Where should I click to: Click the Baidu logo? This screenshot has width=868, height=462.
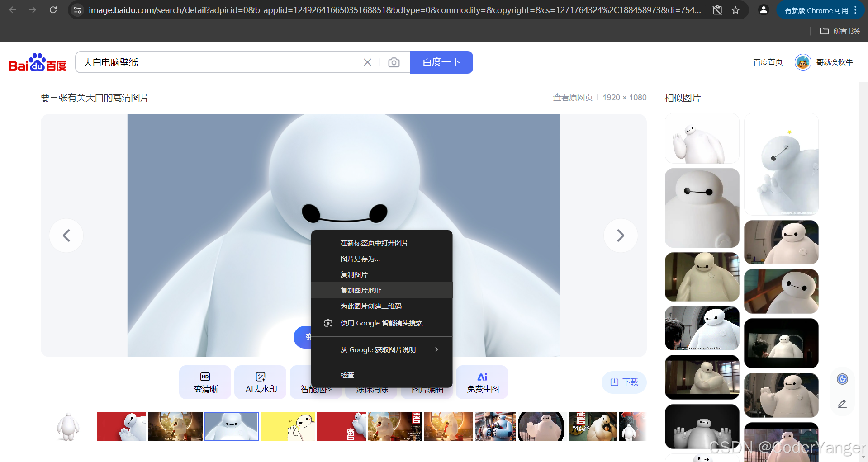(x=38, y=62)
